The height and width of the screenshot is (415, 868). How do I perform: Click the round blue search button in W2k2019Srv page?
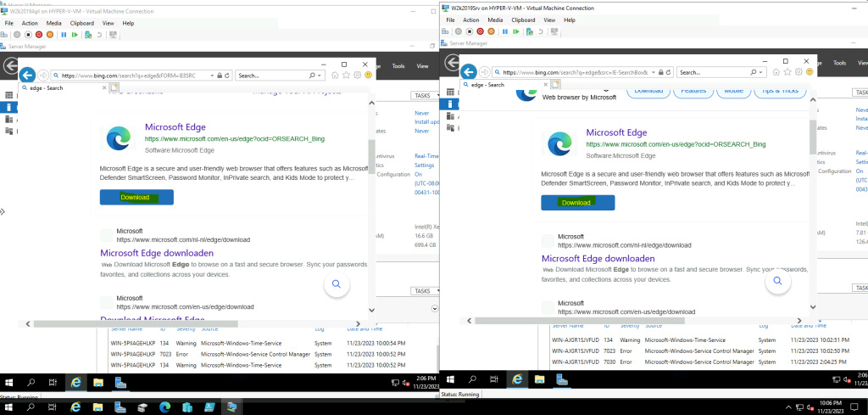click(778, 281)
